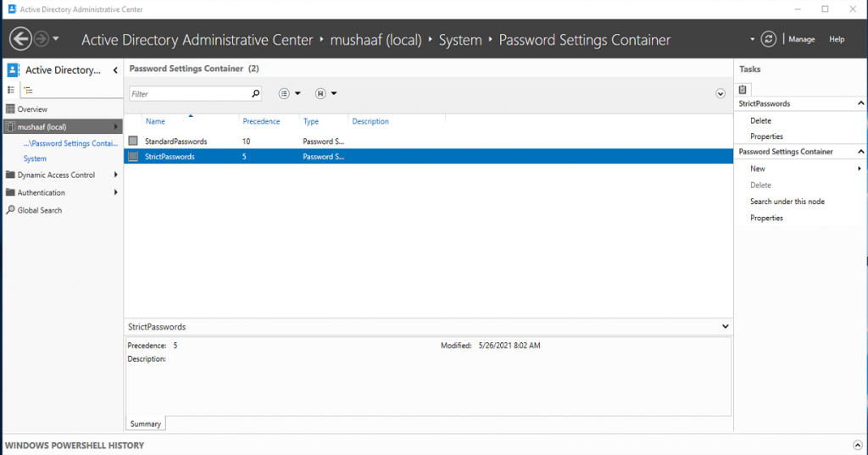Click the filter search magnifier icon

[255, 93]
